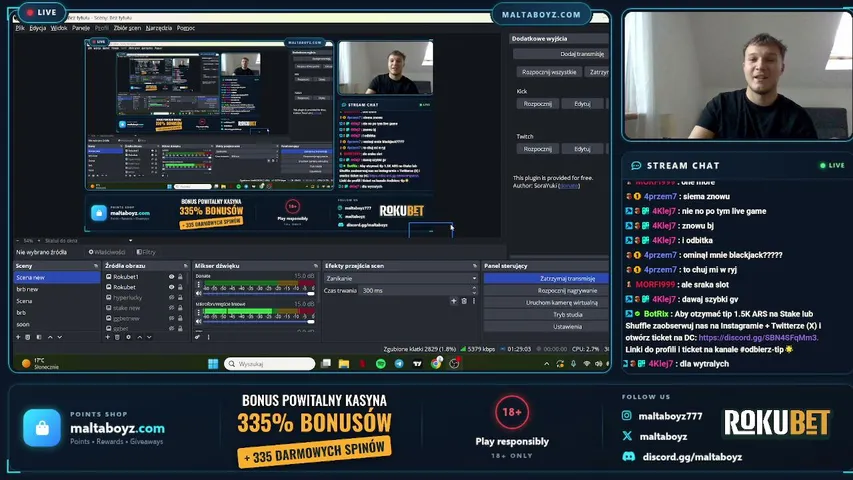Open File Explorer from the taskbar
The width and height of the screenshot is (853, 480).
(344, 364)
